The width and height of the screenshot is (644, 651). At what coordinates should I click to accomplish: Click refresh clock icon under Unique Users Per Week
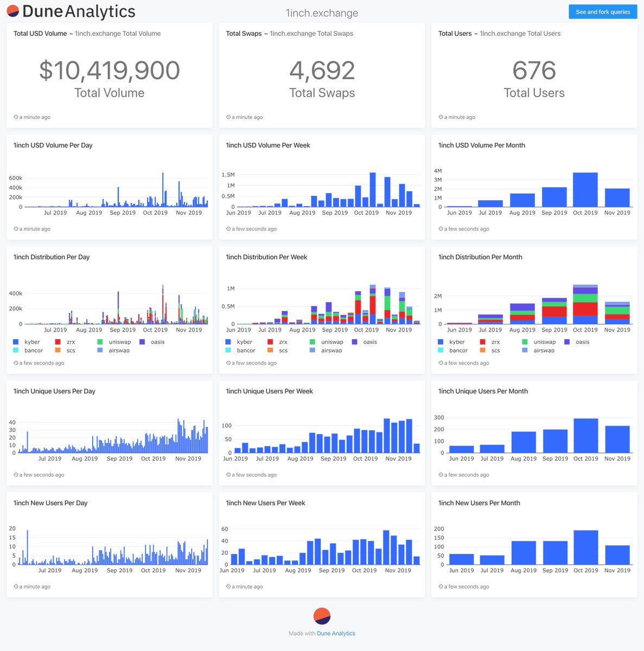228,475
